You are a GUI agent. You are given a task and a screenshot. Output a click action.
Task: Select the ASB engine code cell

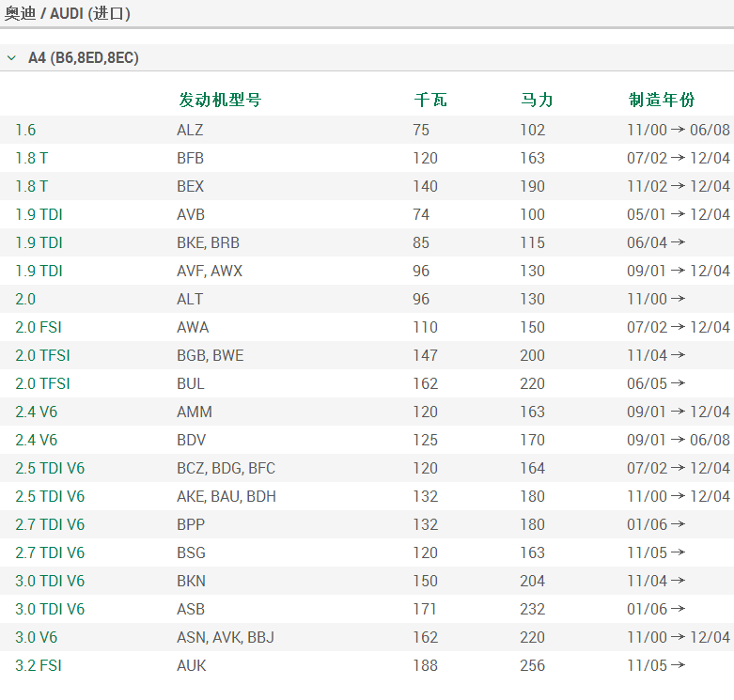point(191,609)
